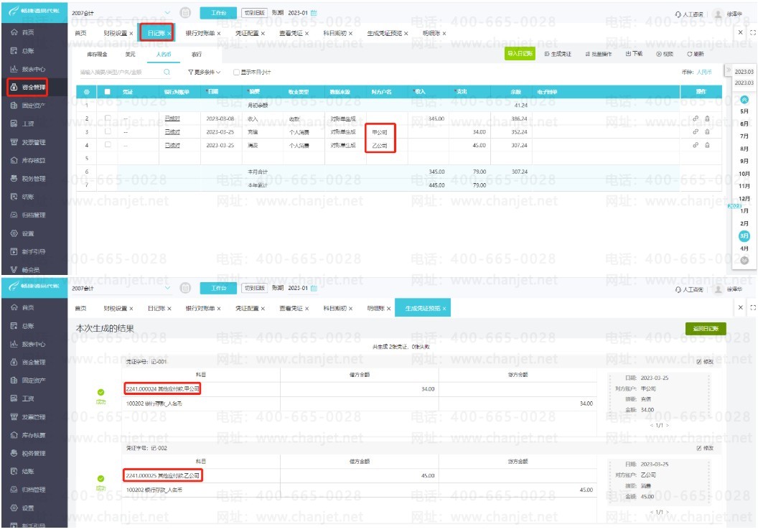Expand the 2007会计 dropdown in the 日记账 window
The image size is (763, 532).
pos(167,13)
